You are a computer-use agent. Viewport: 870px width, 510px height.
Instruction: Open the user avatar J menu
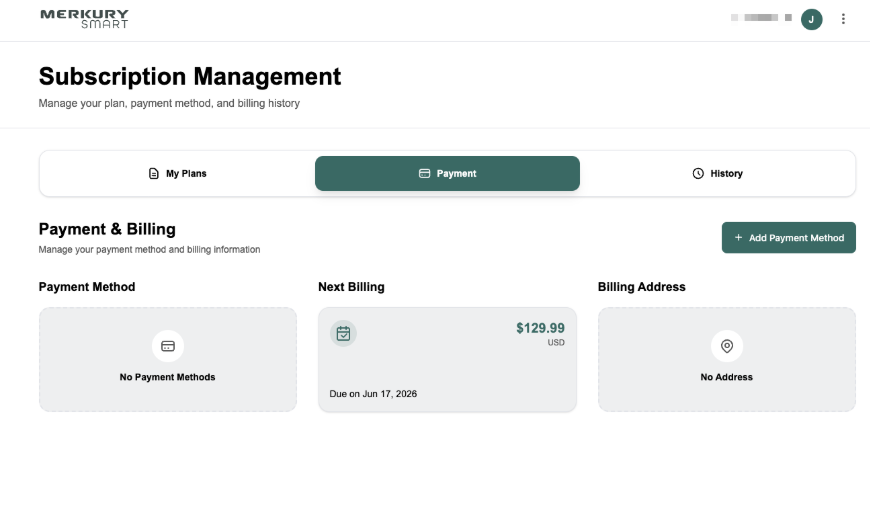[x=811, y=19]
